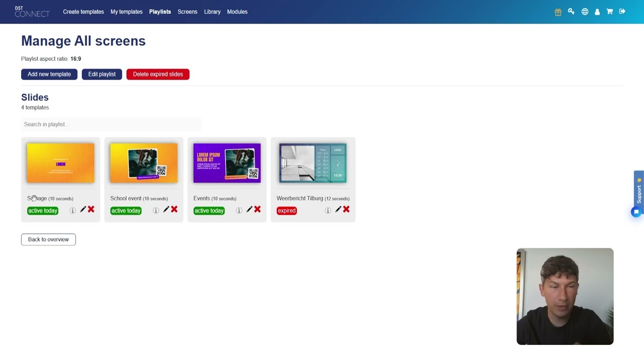Show info for Events slide

[x=239, y=211]
